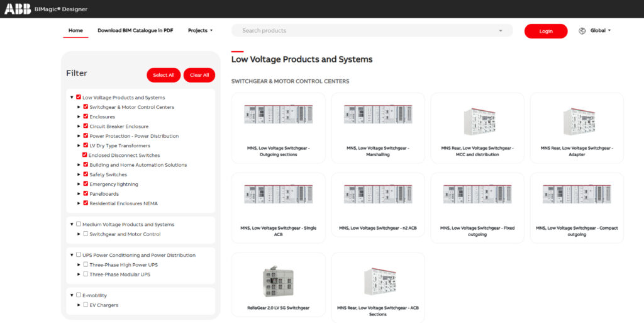Select MNS Rear Adapter product image

[577, 120]
